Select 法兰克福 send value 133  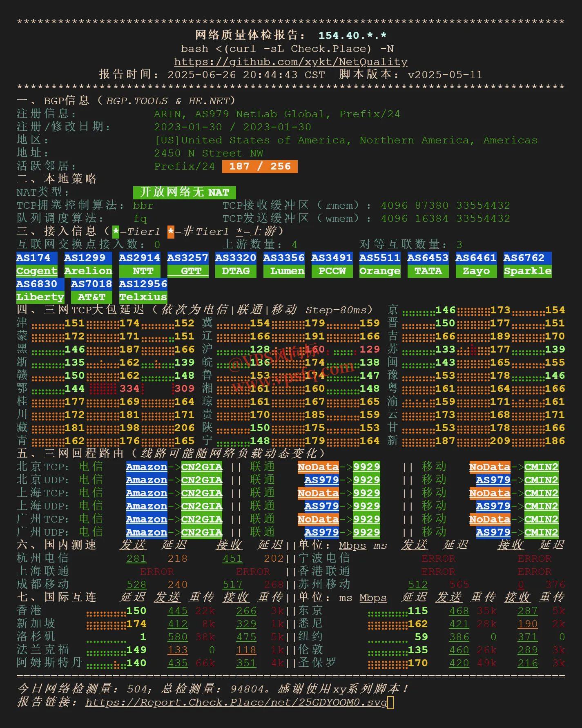point(178,650)
